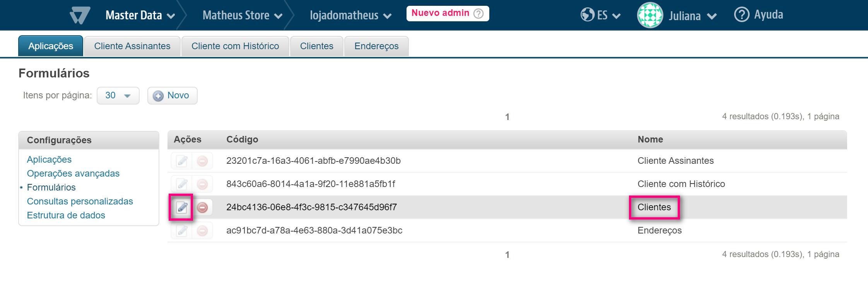Click delete icon for Cliente com Histórico
The height and width of the screenshot is (297, 868).
click(202, 184)
